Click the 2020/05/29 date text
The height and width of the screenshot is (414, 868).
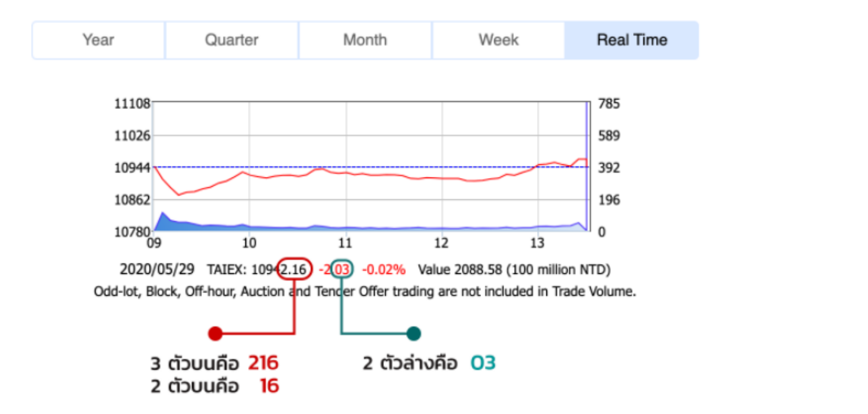tap(157, 270)
